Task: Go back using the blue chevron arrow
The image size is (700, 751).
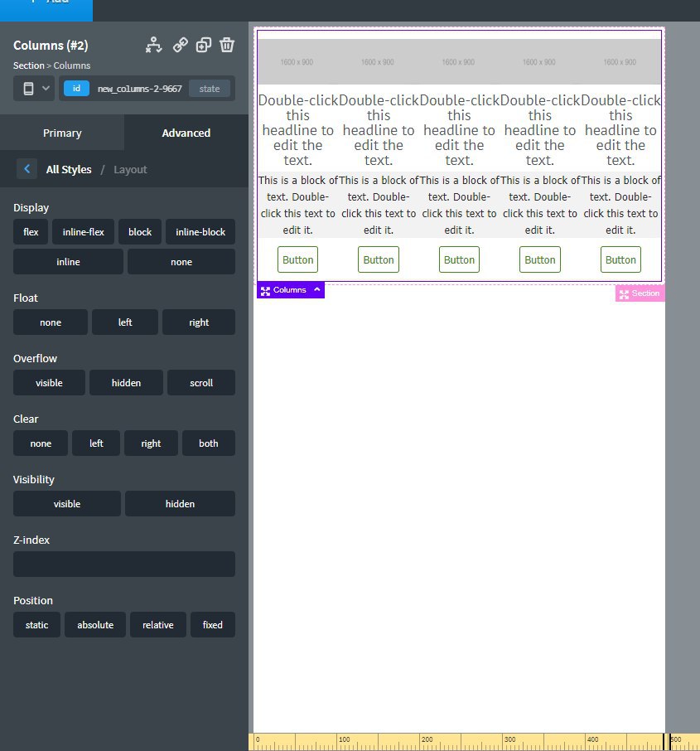Action: 27,169
